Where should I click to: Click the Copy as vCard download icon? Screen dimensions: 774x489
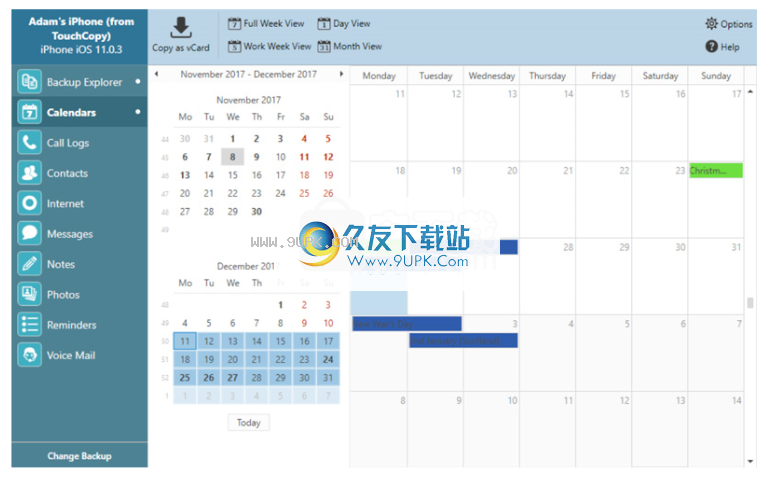(x=181, y=28)
